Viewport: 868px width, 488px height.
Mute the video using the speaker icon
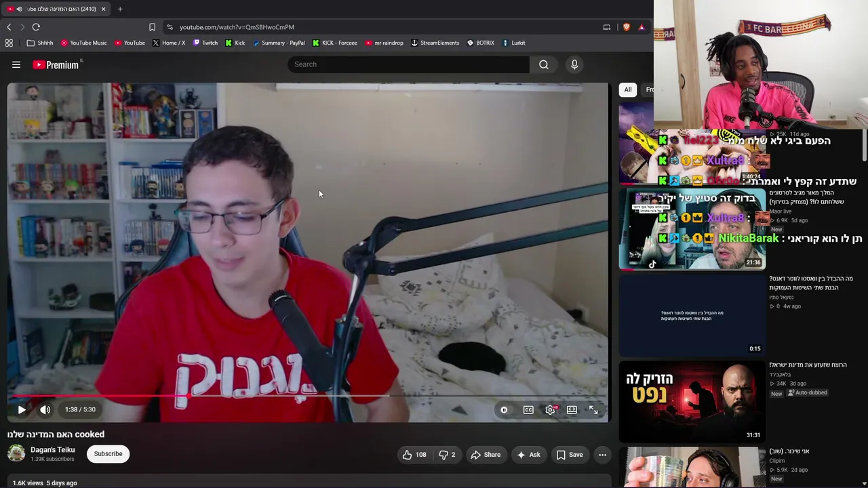click(x=45, y=409)
